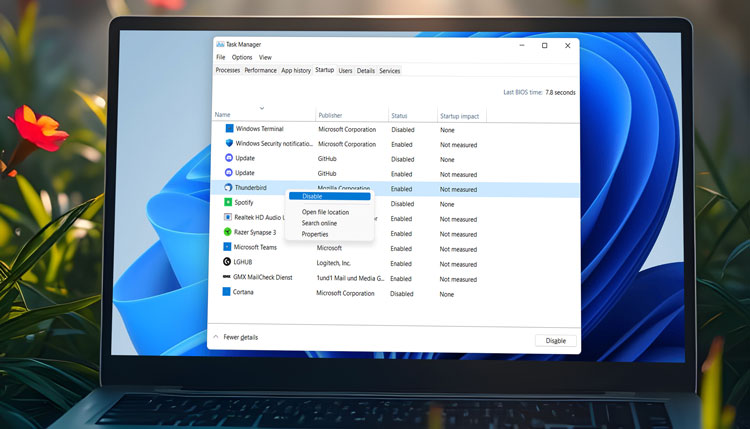Image resolution: width=750 pixels, height=429 pixels.
Task: Click 'Not measured' impact in Thunderbird row
Action: (458, 189)
